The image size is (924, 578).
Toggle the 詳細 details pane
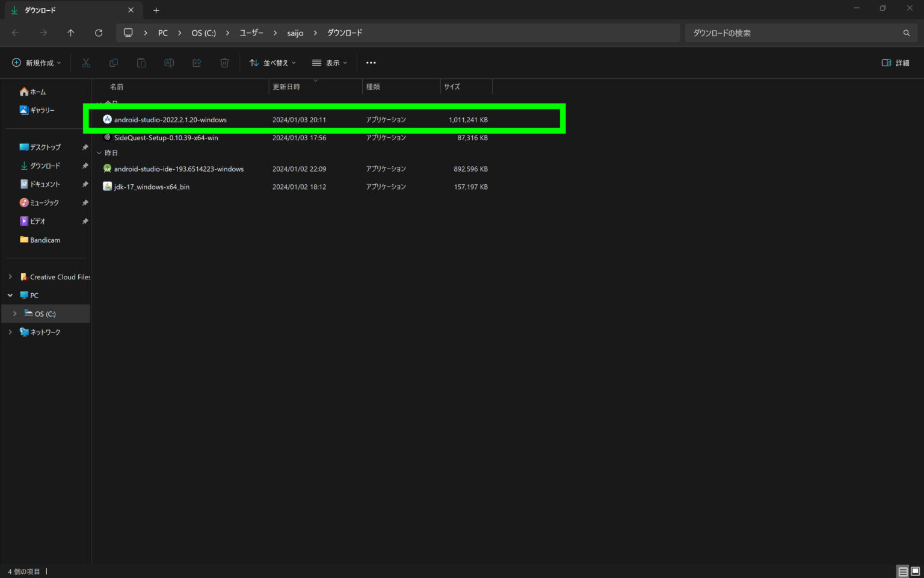(x=895, y=63)
